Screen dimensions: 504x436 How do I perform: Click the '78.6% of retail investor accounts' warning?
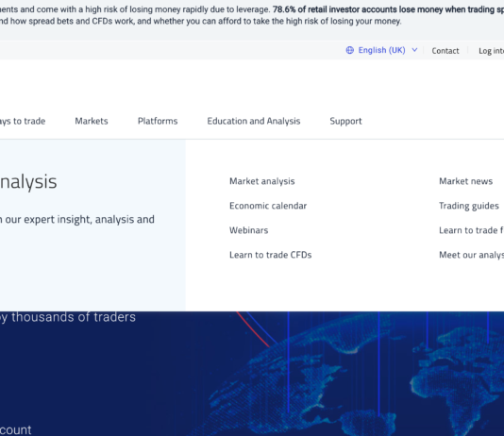[388, 9]
